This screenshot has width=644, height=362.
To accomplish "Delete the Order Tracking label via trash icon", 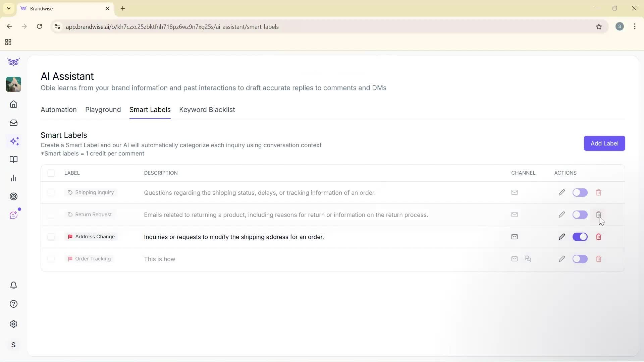I will point(599,259).
